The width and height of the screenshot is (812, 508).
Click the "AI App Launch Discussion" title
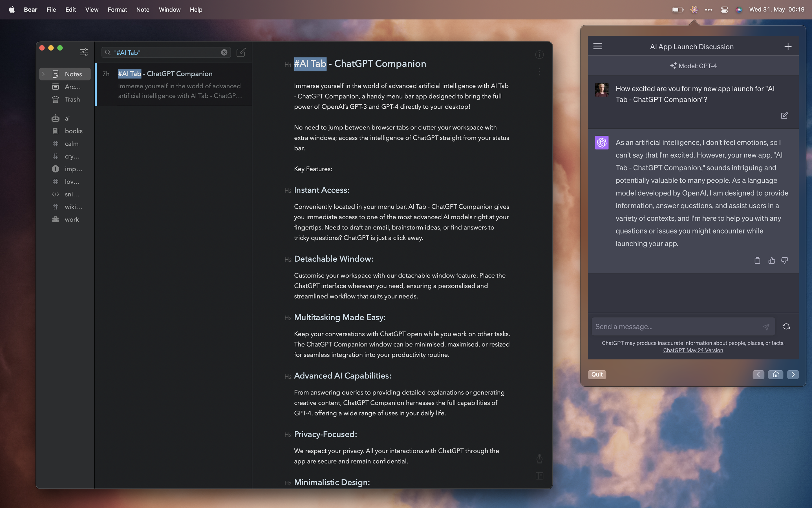pyautogui.click(x=692, y=47)
